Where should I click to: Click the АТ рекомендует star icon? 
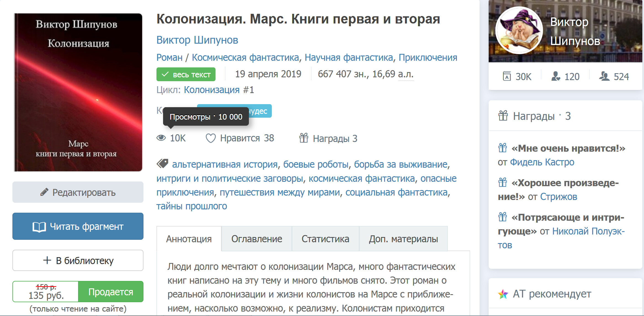coord(503,294)
